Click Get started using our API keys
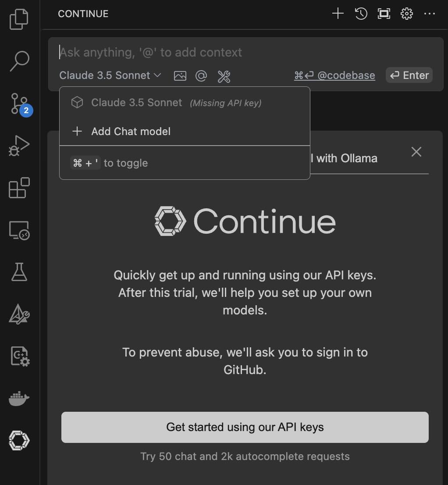Screen dimensions: 448x485 click(245, 427)
